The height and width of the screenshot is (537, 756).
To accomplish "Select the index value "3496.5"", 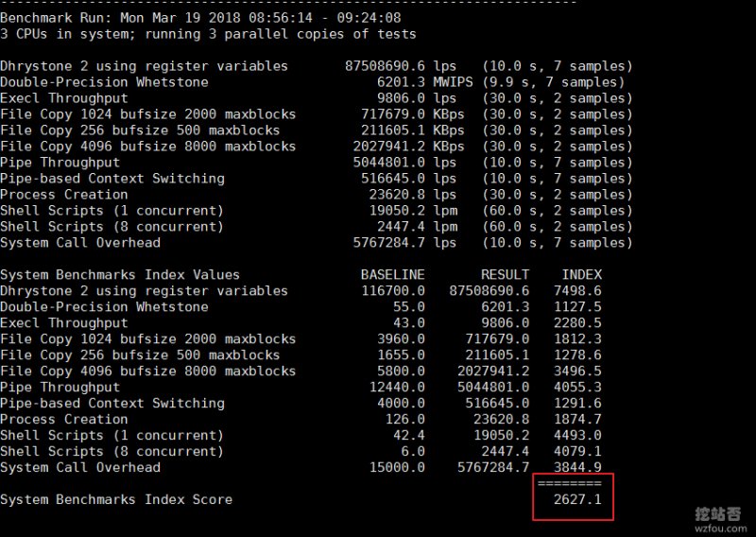I will [x=577, y=371].
